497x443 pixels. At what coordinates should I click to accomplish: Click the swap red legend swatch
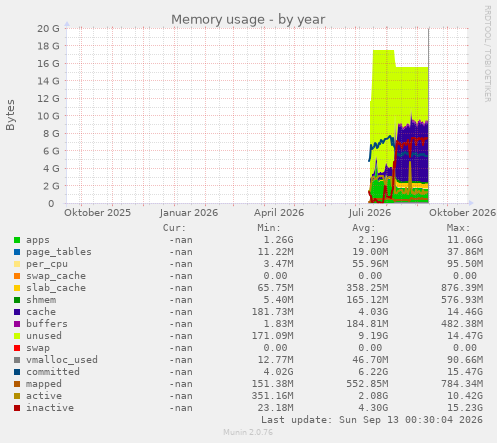pos(17,348)
